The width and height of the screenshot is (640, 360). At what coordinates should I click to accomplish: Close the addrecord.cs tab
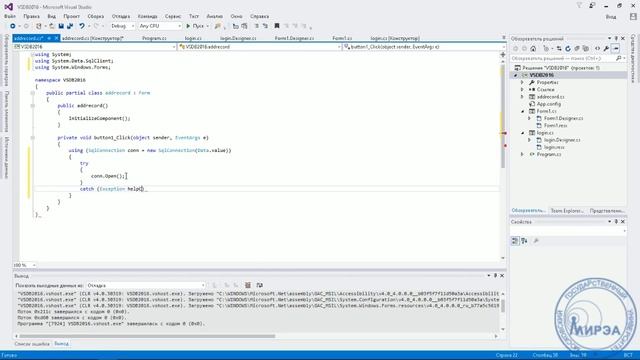tap(56, 38)
